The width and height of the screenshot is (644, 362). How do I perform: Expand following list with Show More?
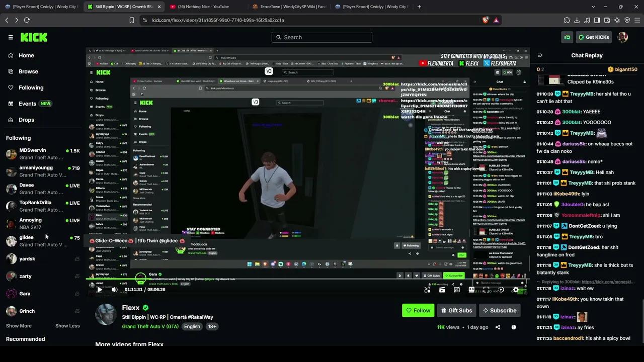click(19, 326)
